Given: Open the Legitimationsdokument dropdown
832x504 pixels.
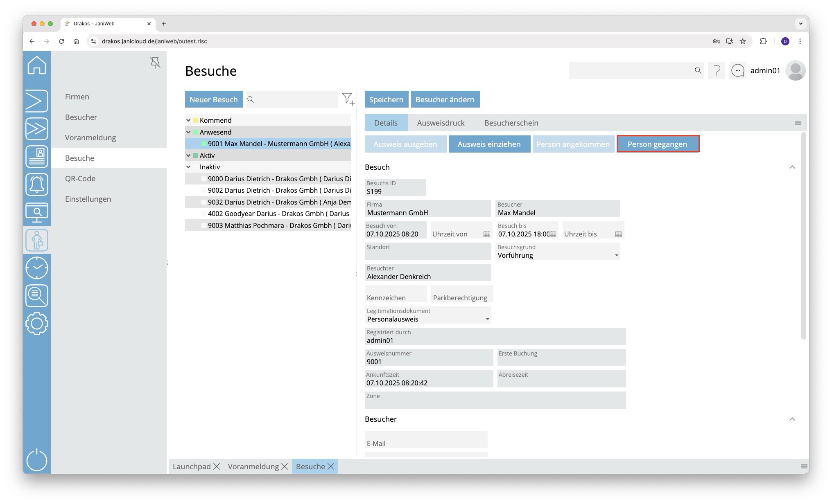Looking at the screenshot, I should (x=487, y=319).
